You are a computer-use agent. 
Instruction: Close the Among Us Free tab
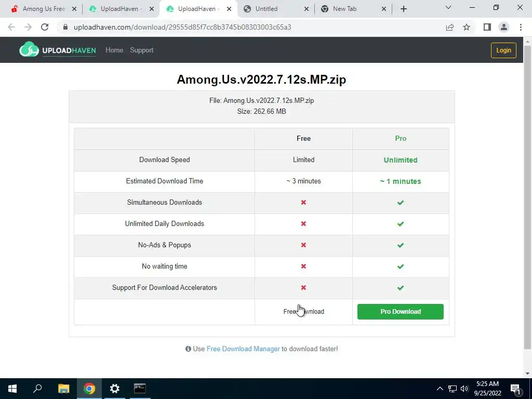(74, 9)
